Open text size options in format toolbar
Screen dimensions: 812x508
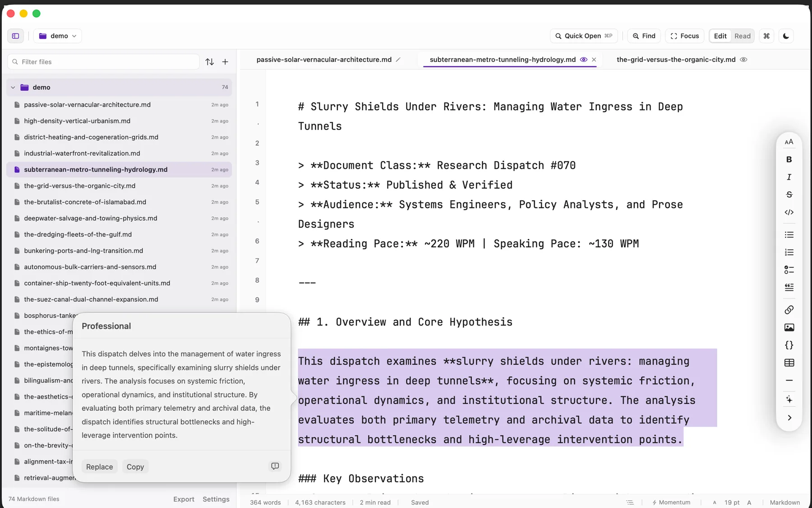pos(789,142)
